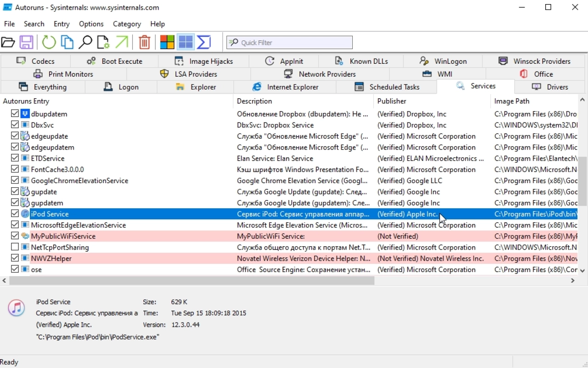
Task: Disable the ETDService entry checkbox
Action: pyautogui.click(x=15, y=158)
